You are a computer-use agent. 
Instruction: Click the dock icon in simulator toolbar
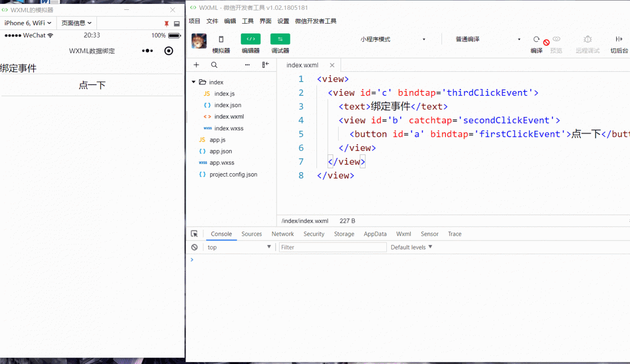click(x=177, y=24)
